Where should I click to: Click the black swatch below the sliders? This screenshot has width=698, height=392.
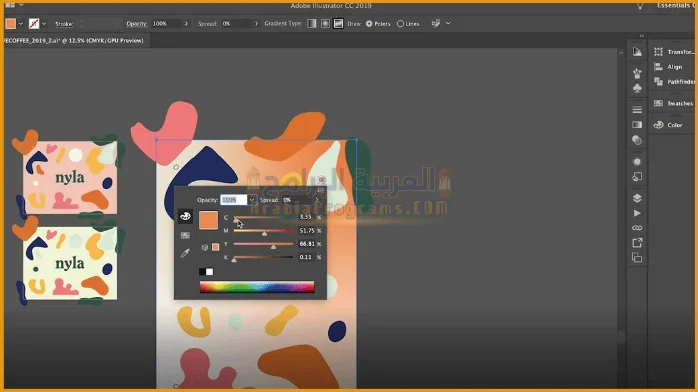tap(202, 271)
